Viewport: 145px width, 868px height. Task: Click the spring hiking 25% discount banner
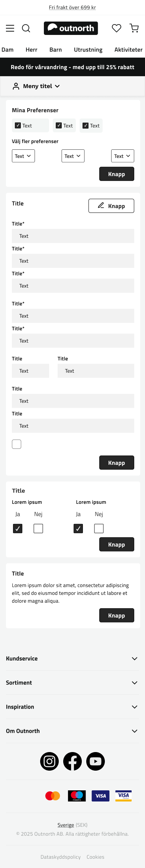72,67
